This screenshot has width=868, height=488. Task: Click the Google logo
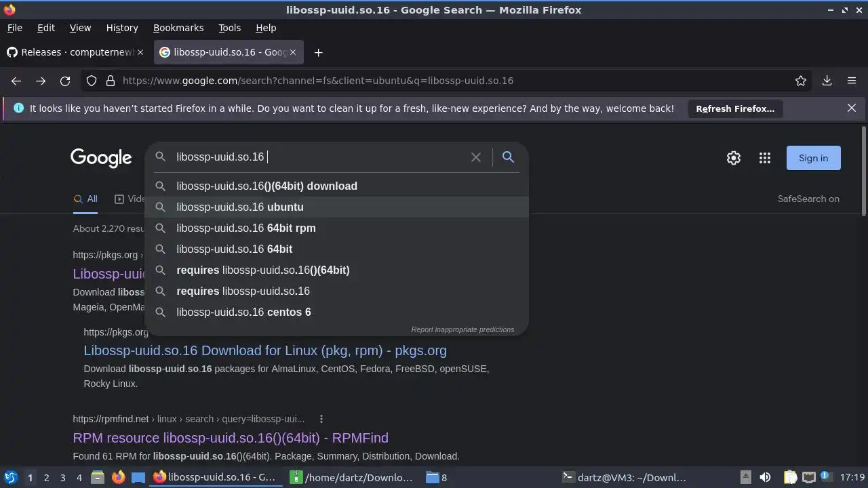(x=101, y=158)
